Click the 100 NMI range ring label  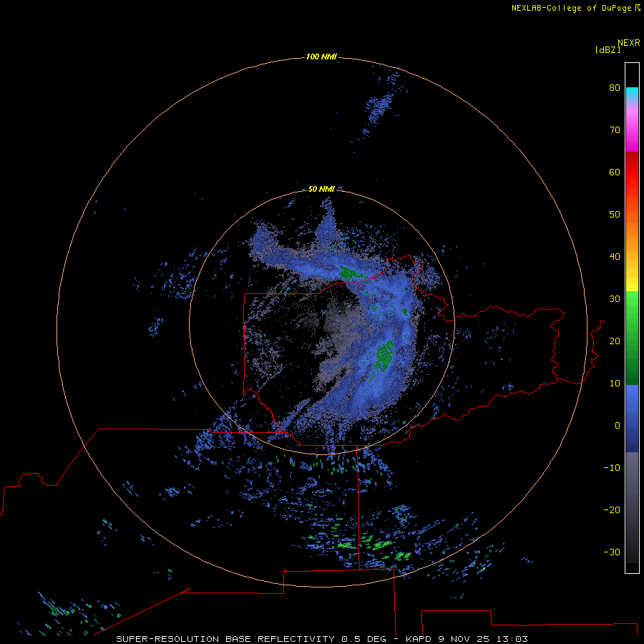[x=321, y=57]
